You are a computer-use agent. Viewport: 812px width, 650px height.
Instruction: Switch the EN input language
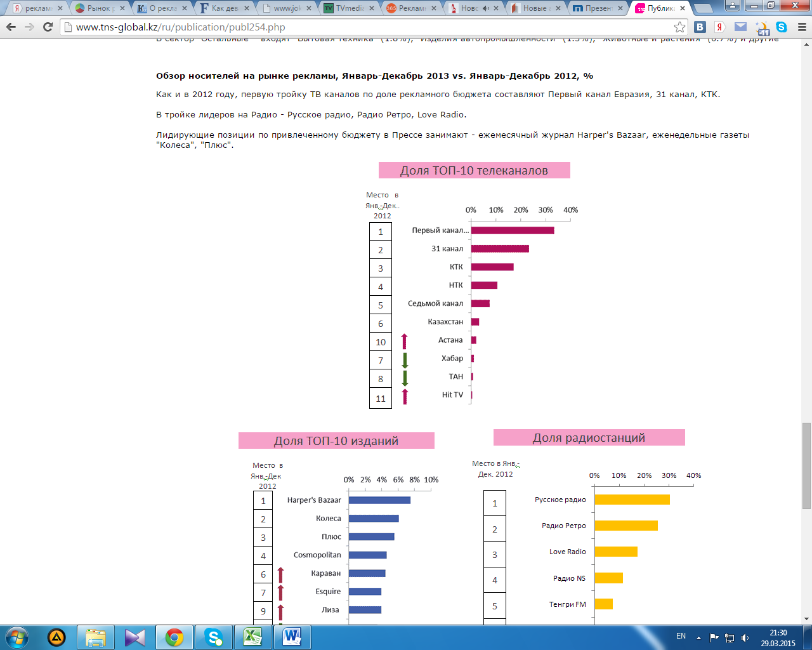coord(681,636)
